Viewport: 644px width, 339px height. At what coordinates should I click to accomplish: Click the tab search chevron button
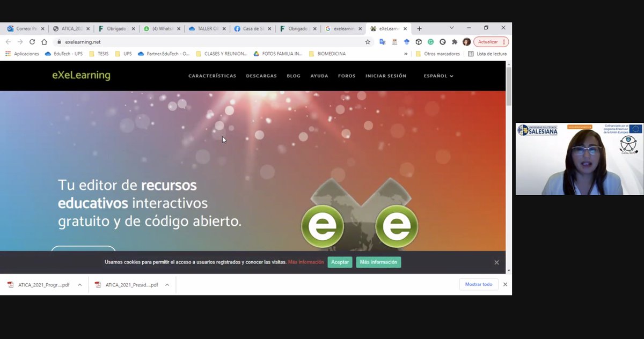pyautogui.click(x=451, y=28)
